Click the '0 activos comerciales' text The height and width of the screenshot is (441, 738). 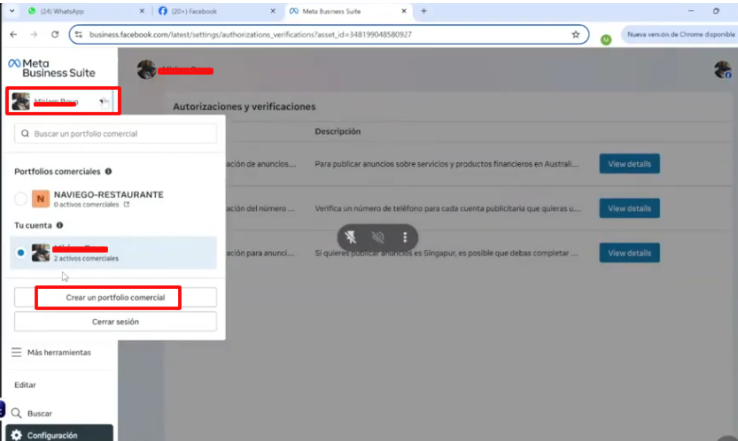click(86, 204)
